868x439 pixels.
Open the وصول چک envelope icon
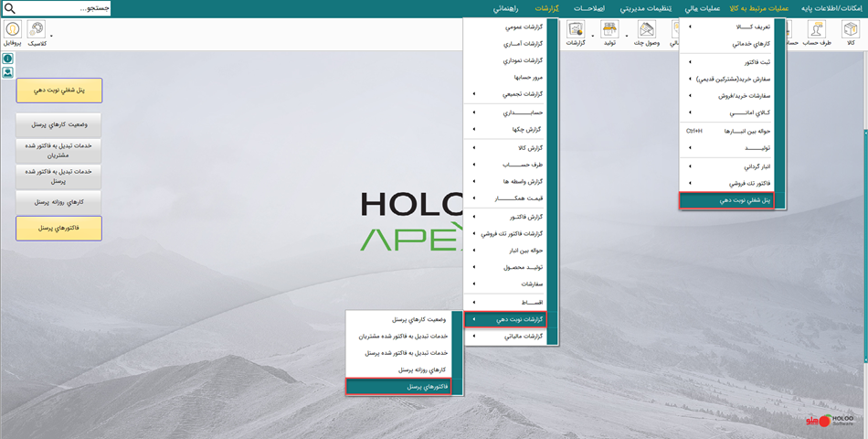pyautogui.click(x=647, y=29)
